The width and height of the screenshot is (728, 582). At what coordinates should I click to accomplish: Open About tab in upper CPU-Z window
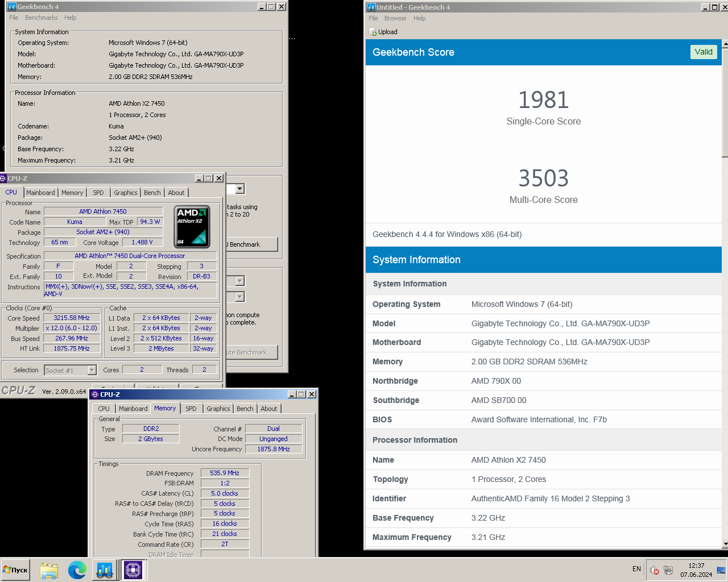point(176,193)
